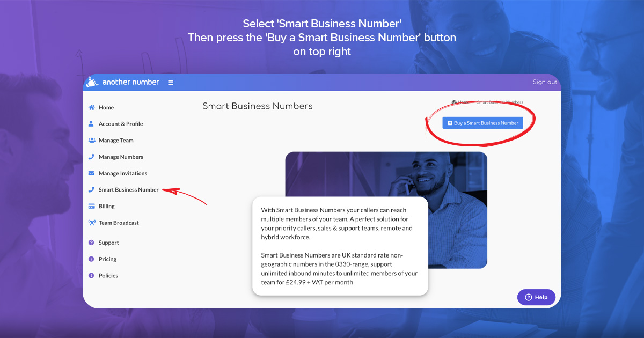Click the Manage Numbers phone icon

coord(91,157)
